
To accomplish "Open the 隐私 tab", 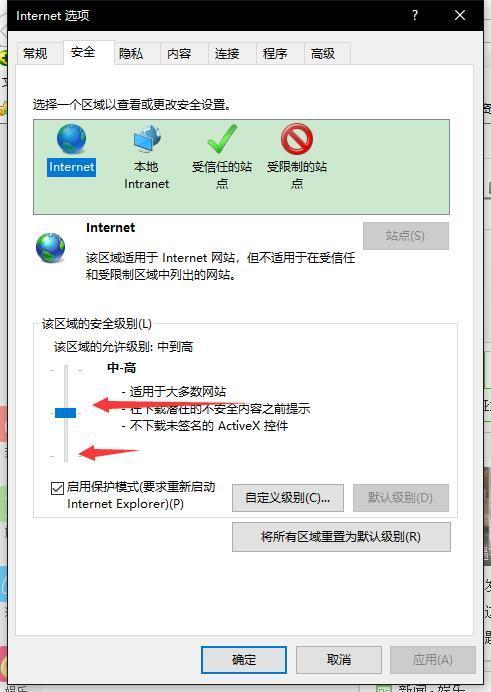I will coord(131,54).
